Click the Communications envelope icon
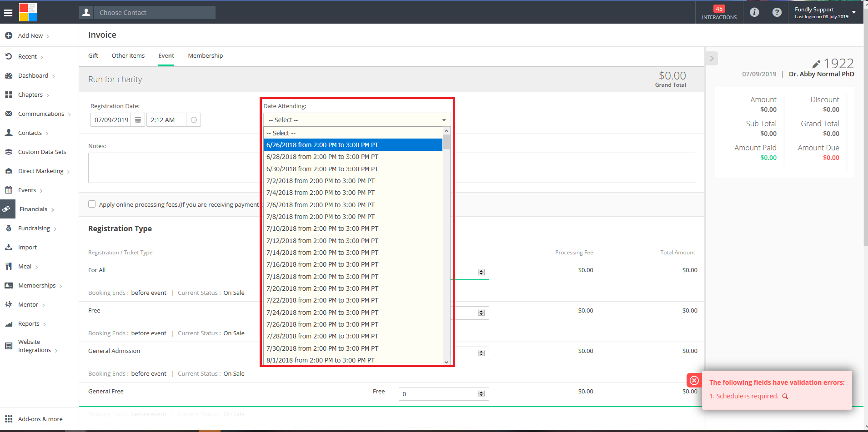 tap(9, 114)
